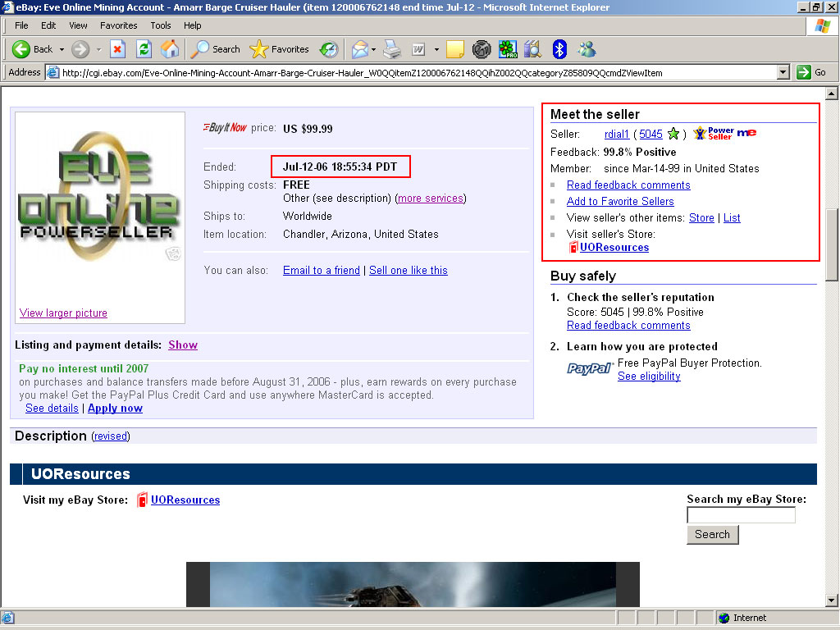Click the Windows flag logo at top right
840x630 pixels.
[x=822, y=25]
